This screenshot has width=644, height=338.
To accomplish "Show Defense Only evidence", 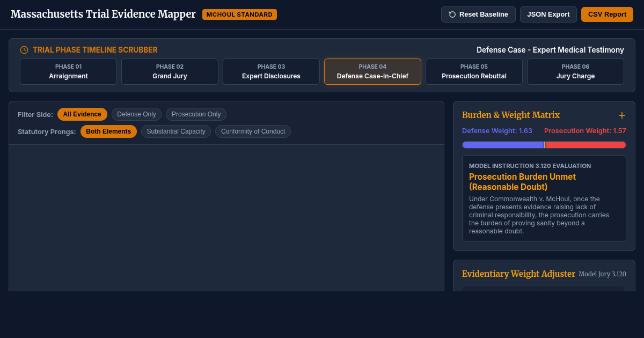I will 136,114.
